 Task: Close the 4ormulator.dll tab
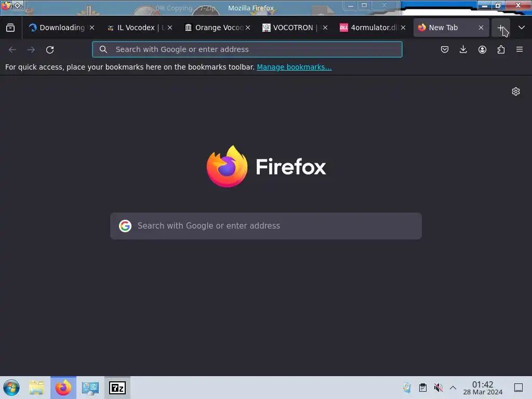[403, 28]
